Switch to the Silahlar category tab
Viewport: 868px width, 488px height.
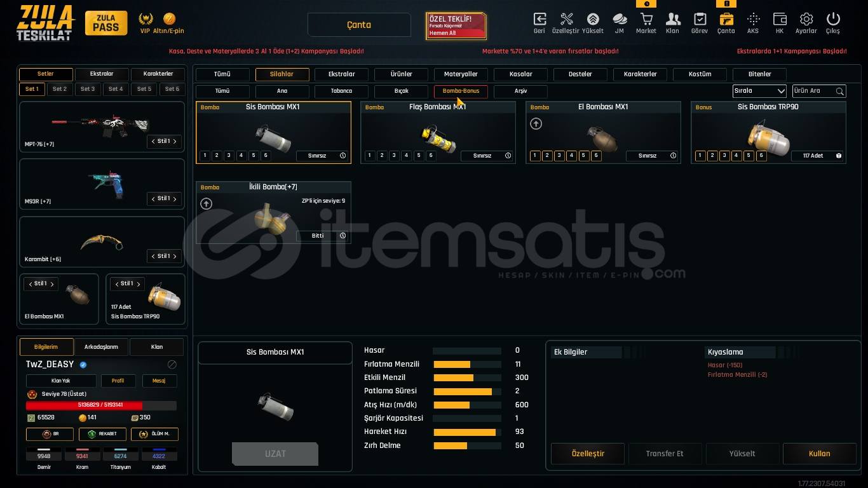(282, 74)
